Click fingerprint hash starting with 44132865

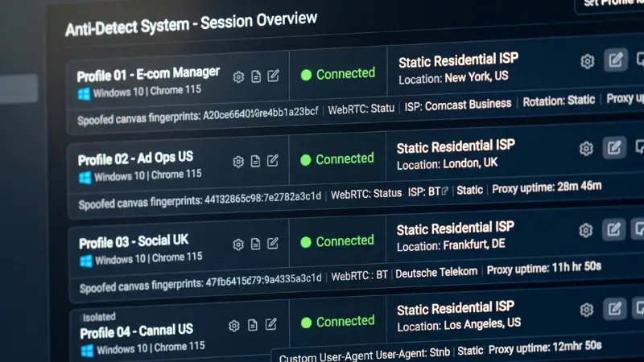263,198
